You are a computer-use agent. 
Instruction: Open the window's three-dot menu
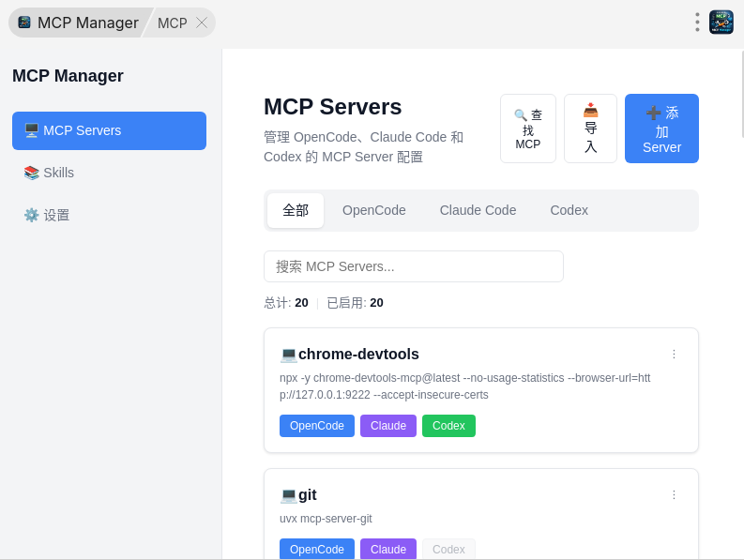[697, 23]
